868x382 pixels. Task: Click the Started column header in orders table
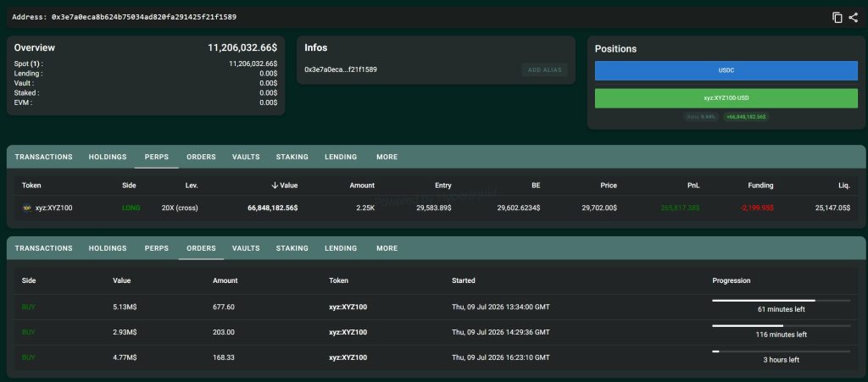(464, 280)
